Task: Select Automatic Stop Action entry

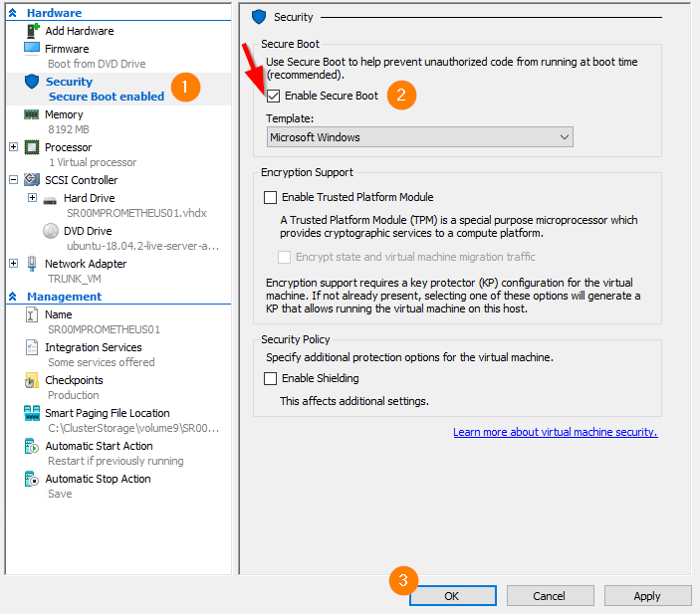Action: tap(99, 479)
